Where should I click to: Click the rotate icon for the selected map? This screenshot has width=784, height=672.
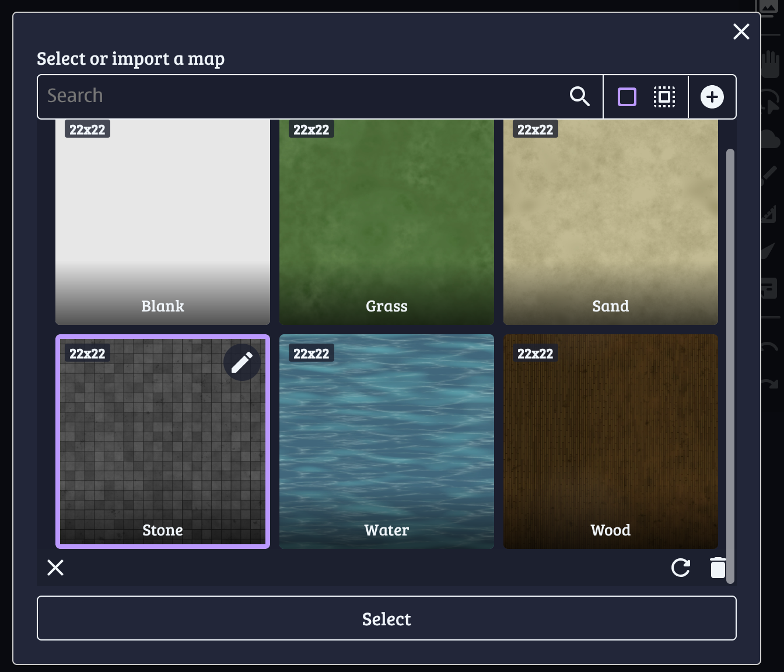tap(680, 568)
